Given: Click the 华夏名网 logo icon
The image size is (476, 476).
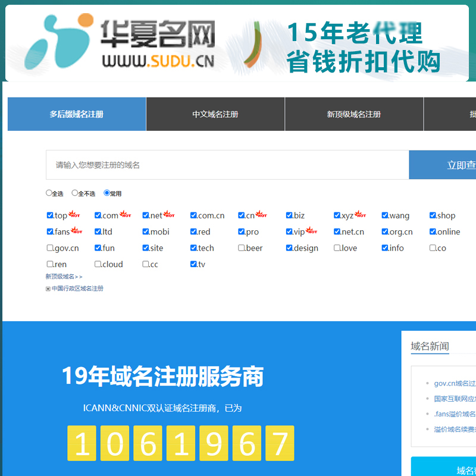Looking at the screenshot, I should [59, 39].
